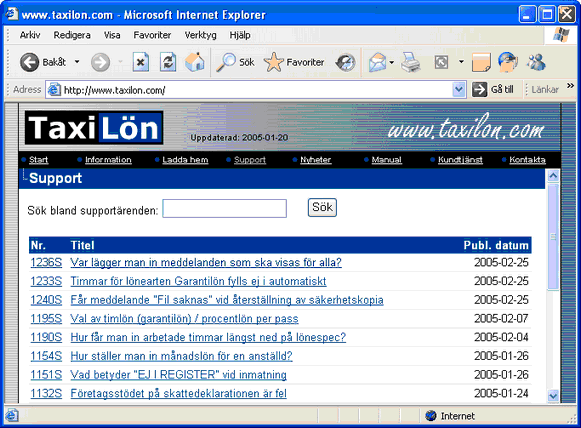Open the Mail envelope icon

tap(377, 62)
